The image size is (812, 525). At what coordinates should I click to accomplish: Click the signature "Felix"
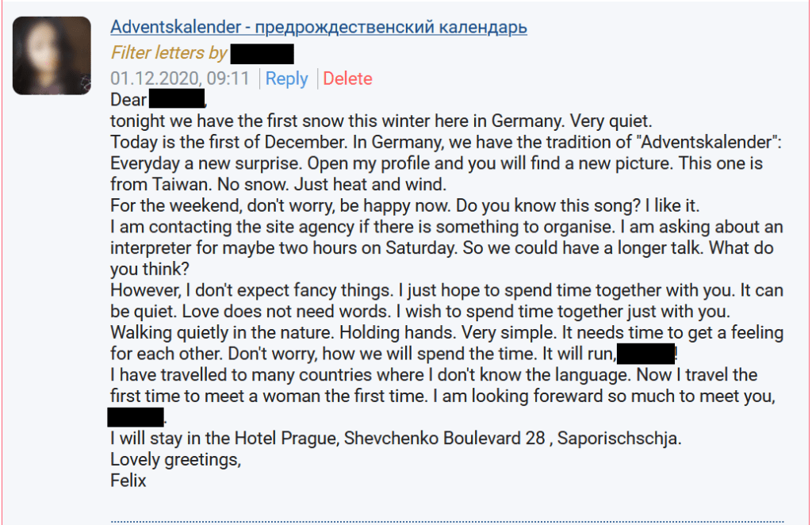[x=128, y=480]
